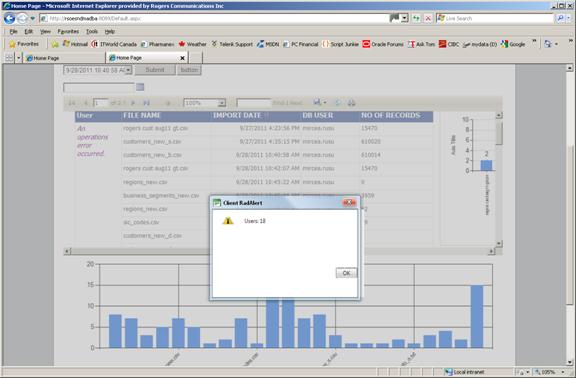Open the date picker calendar icon

pos(140,87)
